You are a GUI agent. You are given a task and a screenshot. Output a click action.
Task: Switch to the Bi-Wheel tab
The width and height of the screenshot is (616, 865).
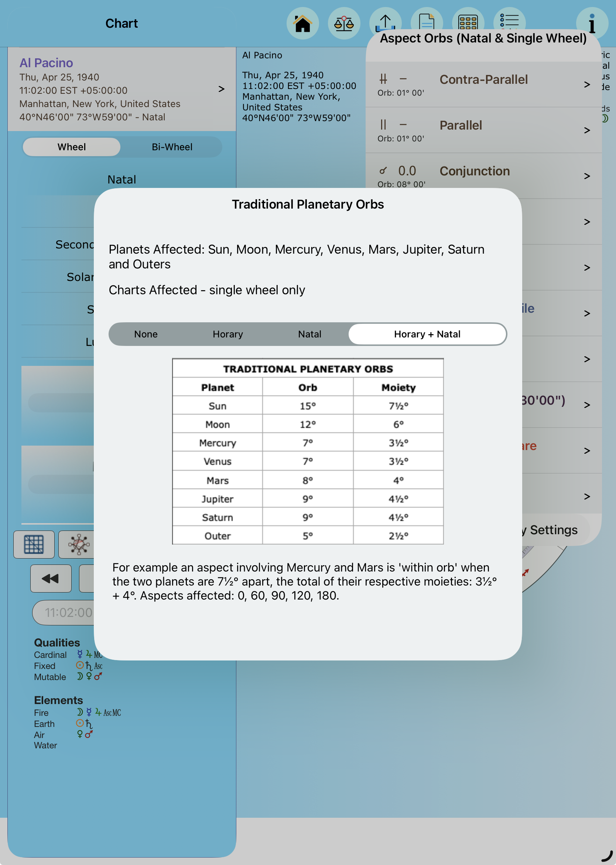[172, 147]
